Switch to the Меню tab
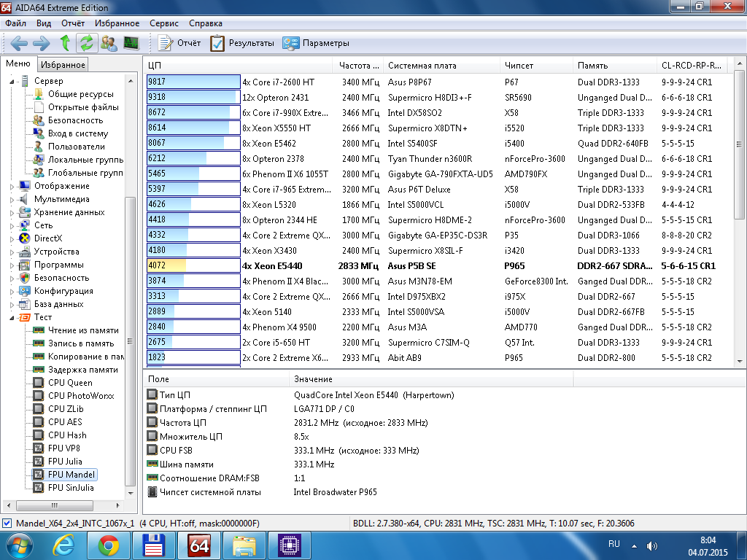The image size is (747, 560). (x=18, y=64)
